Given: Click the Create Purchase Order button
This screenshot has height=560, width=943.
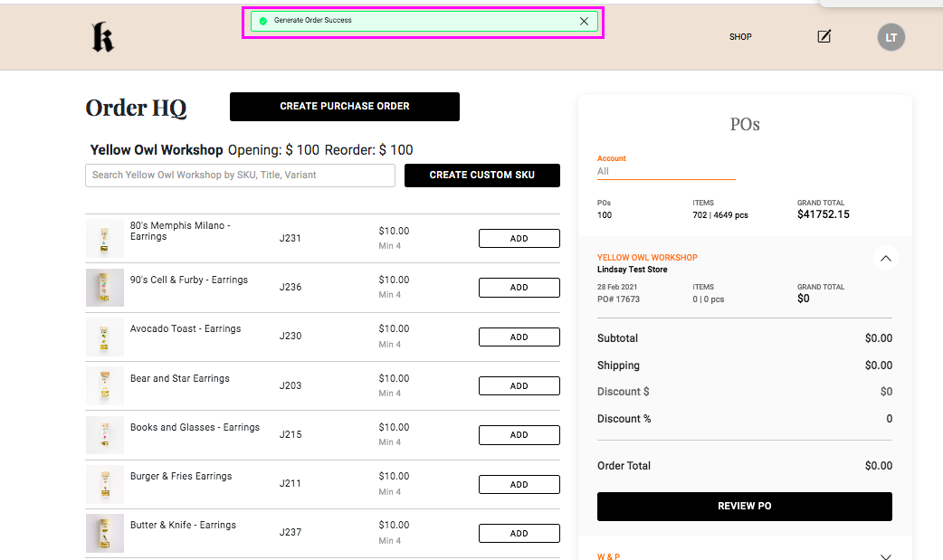Looking at the screenshot, I should point(344,107).
